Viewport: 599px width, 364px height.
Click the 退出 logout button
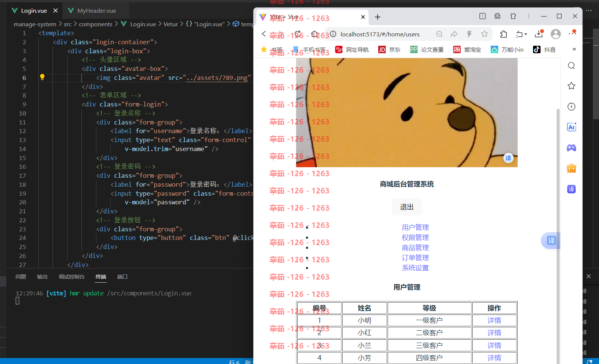(407, 207)
